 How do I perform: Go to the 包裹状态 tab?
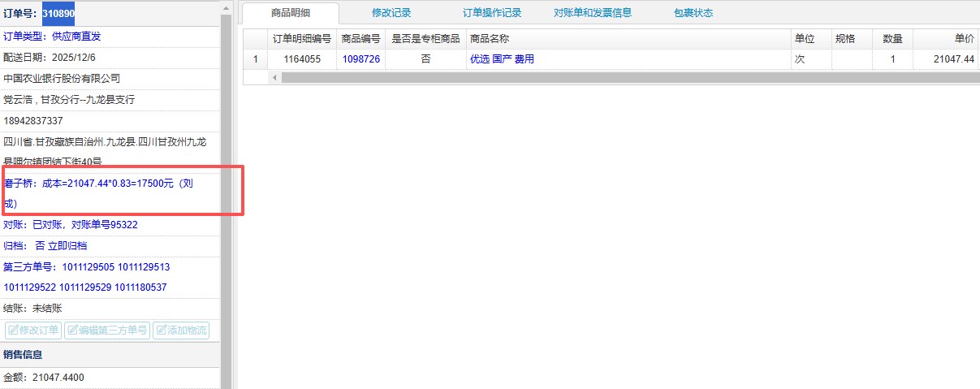click(693, 13)
